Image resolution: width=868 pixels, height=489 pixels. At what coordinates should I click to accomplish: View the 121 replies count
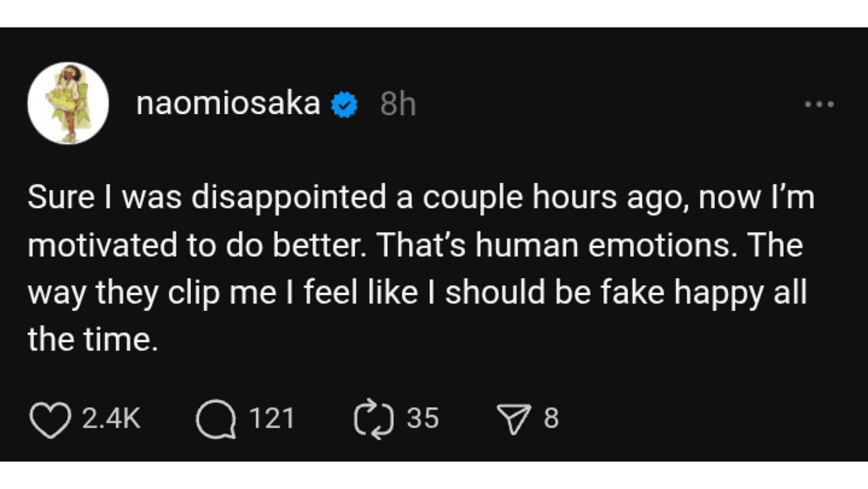click(272, 418)
